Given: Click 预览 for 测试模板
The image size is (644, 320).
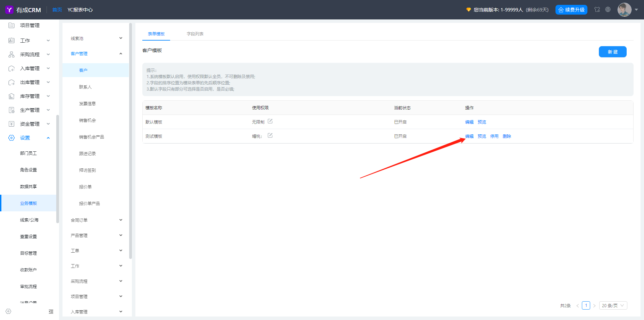Looking at the screenshot, I should coord(482,136).
